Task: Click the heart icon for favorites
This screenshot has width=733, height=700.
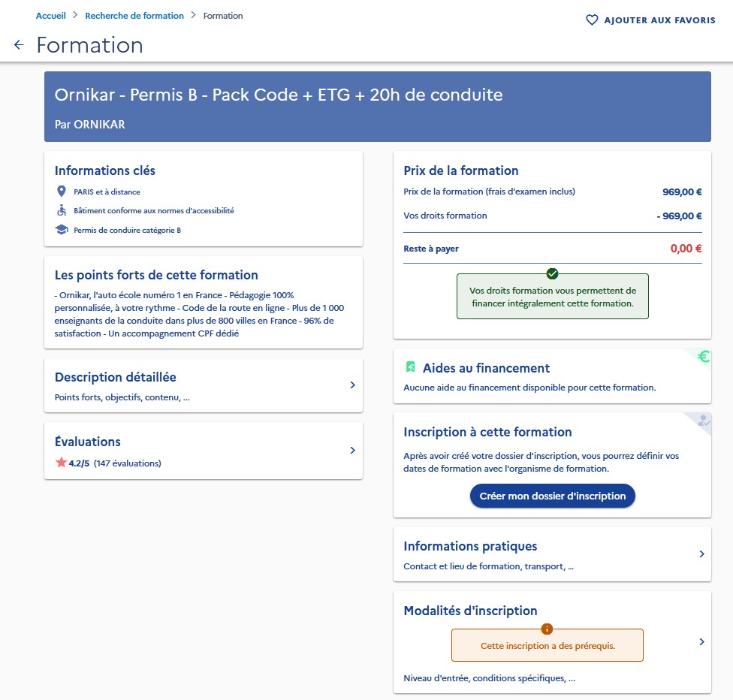Action: coord(592,20)
